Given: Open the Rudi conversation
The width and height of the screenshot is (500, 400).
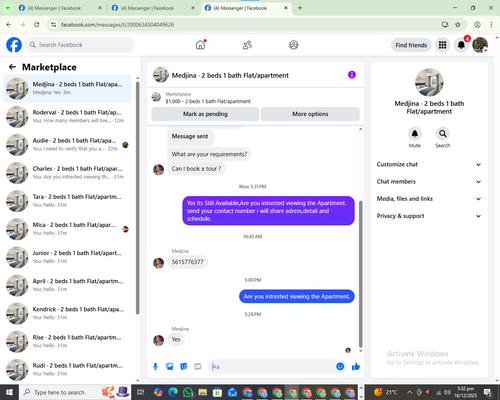Looking at the screenshot, I should click(x=67, y=370).
